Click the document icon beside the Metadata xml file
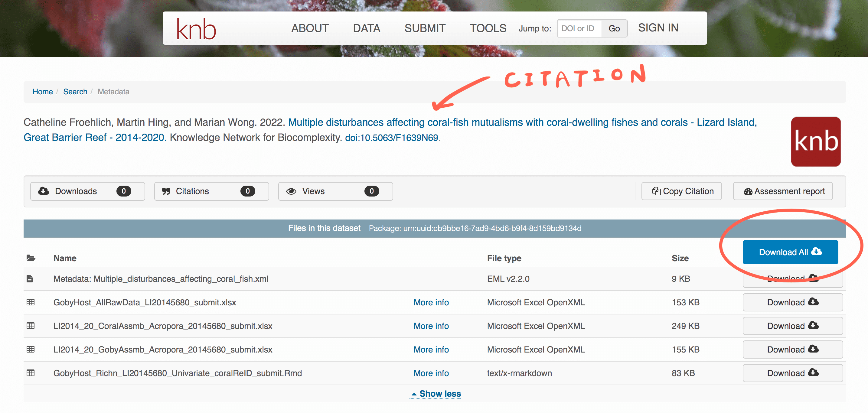The image size is (868, 413). point(31,278)
